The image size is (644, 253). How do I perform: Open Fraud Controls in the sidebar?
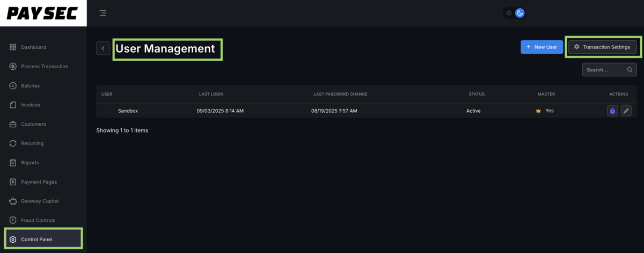(x=38, y=220)
